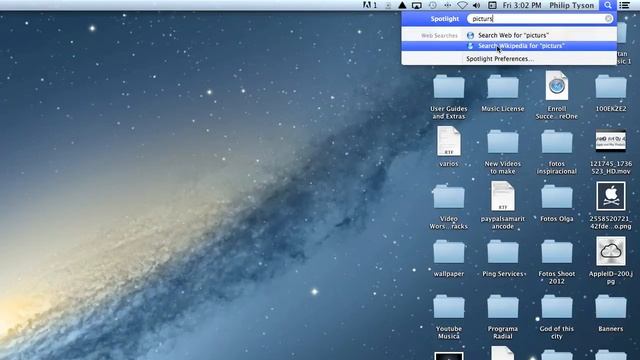
Task: Click the Spotlight magnifying glass in menu bar
Action: [608, 5]
